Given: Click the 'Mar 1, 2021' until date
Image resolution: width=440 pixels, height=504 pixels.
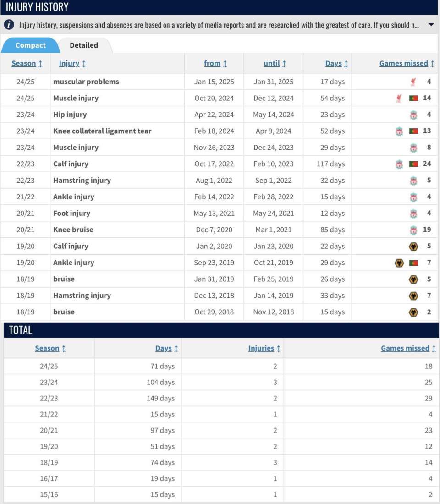Looking at the screenshot, I should [273, 230].
